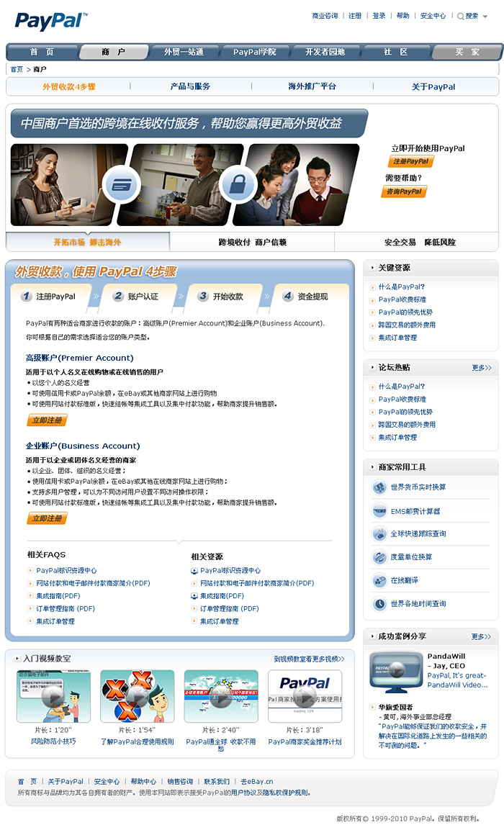The width and height of the screenshot is (504, 830).
Task: Open 隐私权保护规则 footer link
Action: [285, 793]
